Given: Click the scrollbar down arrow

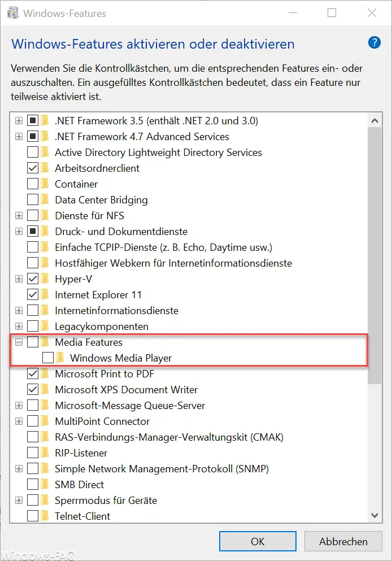Looking at the screenshot, I should tap(374, 515).
